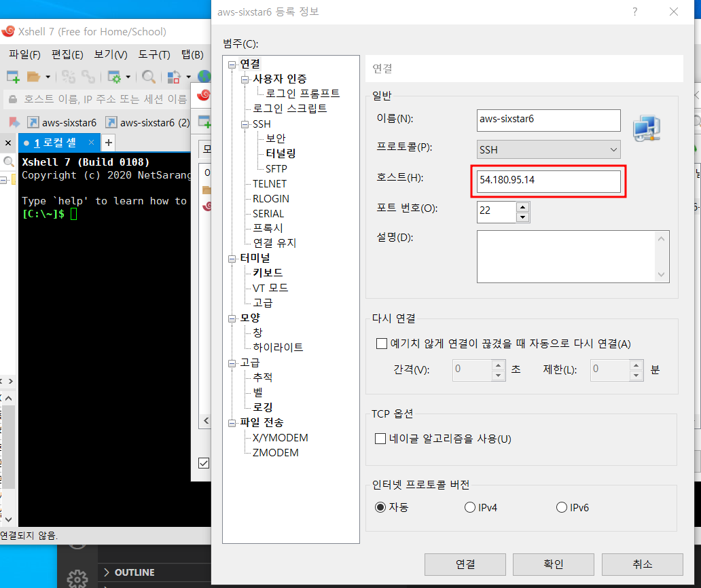Enable auto reconnect when connection drops
This screenshot has width=701, height=588.
[x=381, y=344]
